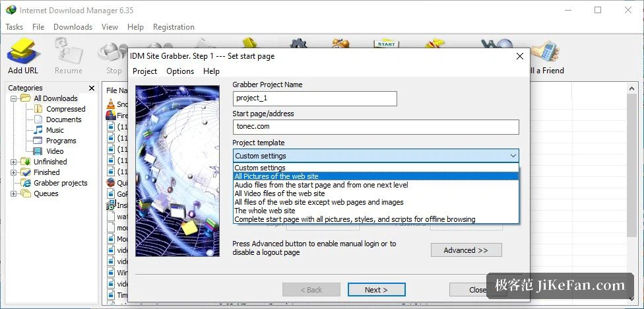Click the Next > button
The height and width of the screenshot is (309, 644).
click(376, 290)
